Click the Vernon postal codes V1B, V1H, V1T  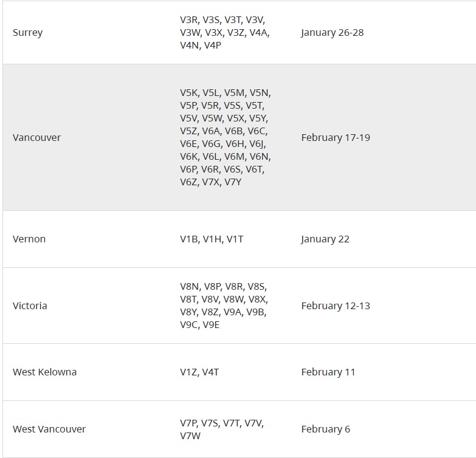coord(211,239)
